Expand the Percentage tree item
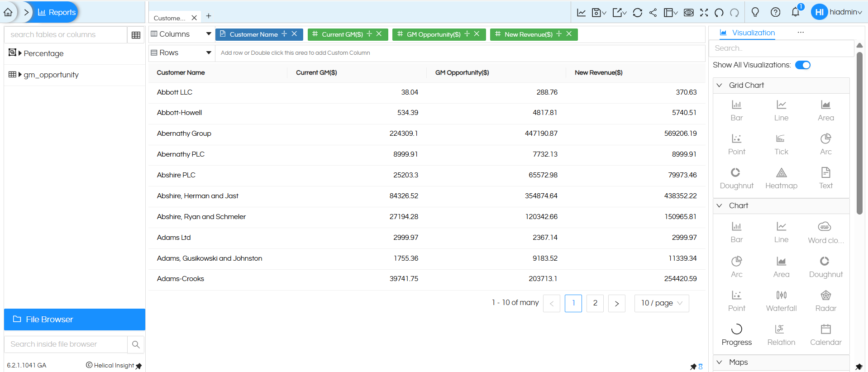Viewport: 868px width, 372px height. [x=20, y=53]
